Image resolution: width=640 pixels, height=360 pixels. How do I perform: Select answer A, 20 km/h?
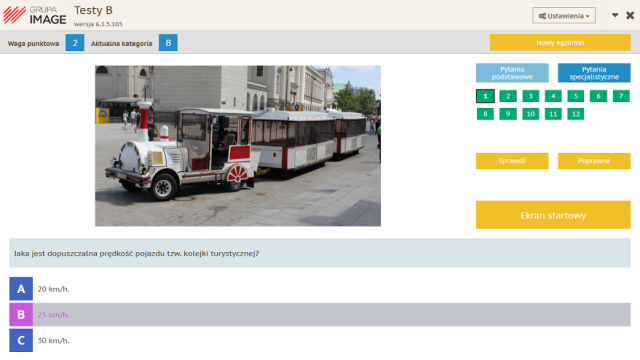320,289
